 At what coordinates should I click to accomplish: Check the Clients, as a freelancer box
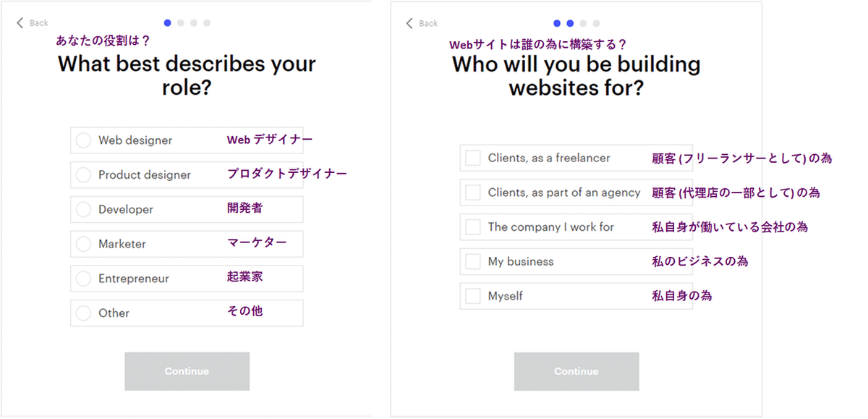473,158
